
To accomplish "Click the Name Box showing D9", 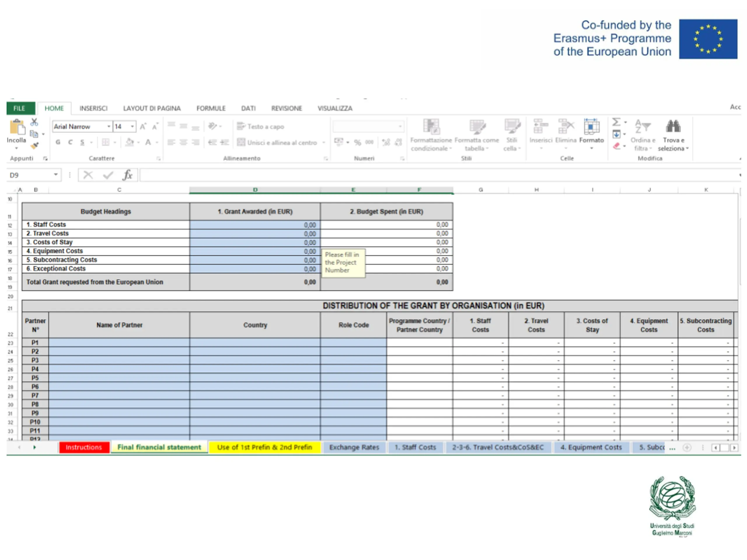I will pyautogui.click(x=29, y=175).
